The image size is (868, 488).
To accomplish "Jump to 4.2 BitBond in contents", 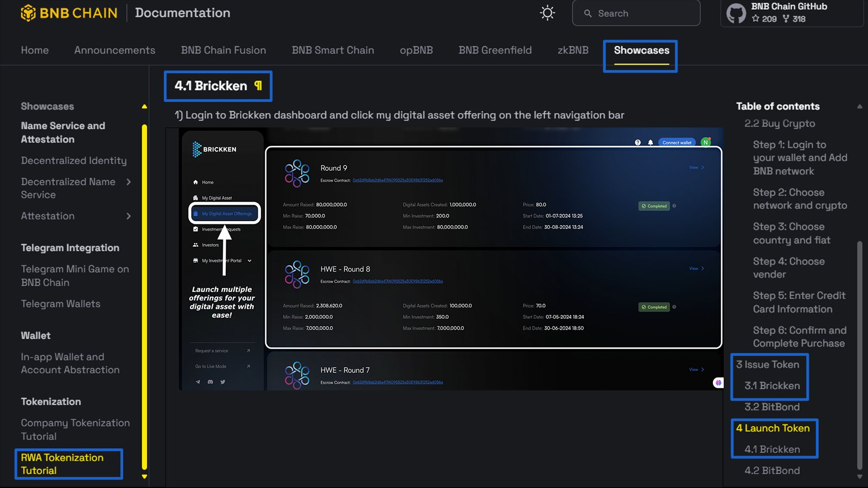I will tap(772, 471).
